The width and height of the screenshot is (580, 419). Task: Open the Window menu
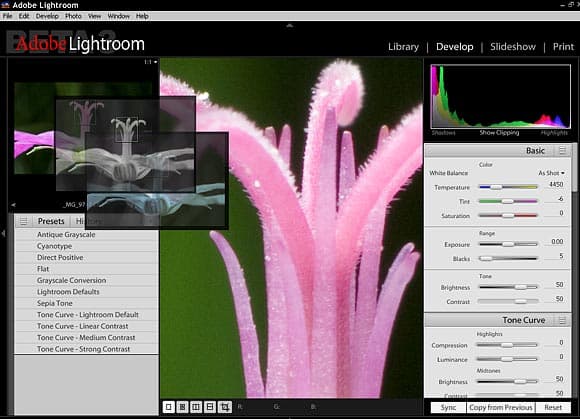pyautogui.click(x=118, y=16)
